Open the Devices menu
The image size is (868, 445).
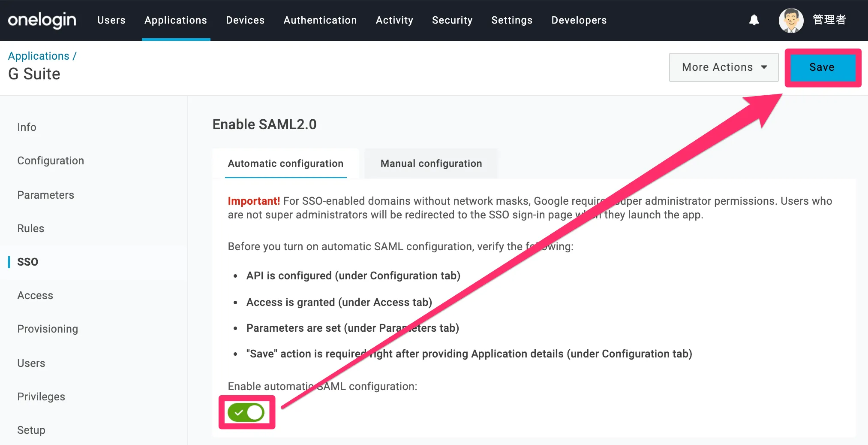point(245,20)
